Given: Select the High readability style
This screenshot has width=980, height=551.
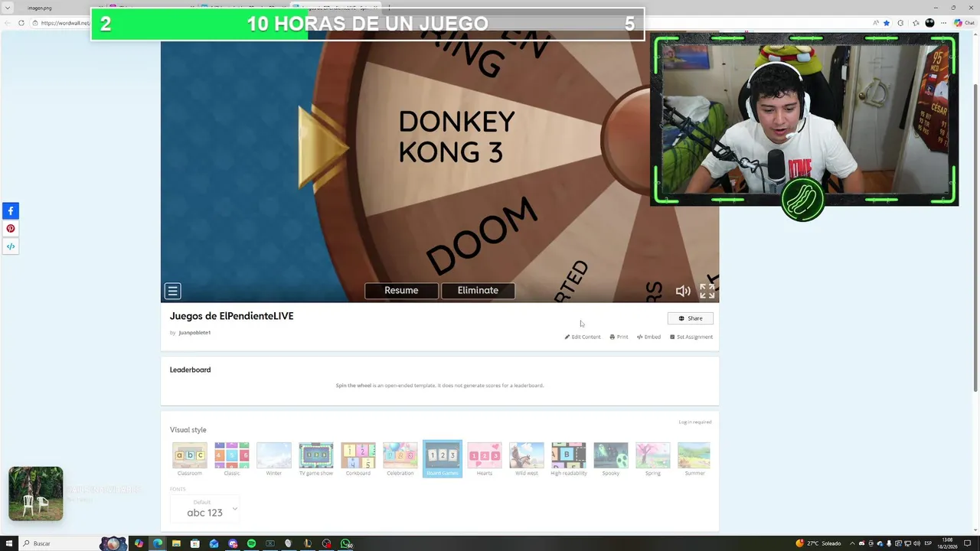Looking at the screenshot, I should pos(569,459).
